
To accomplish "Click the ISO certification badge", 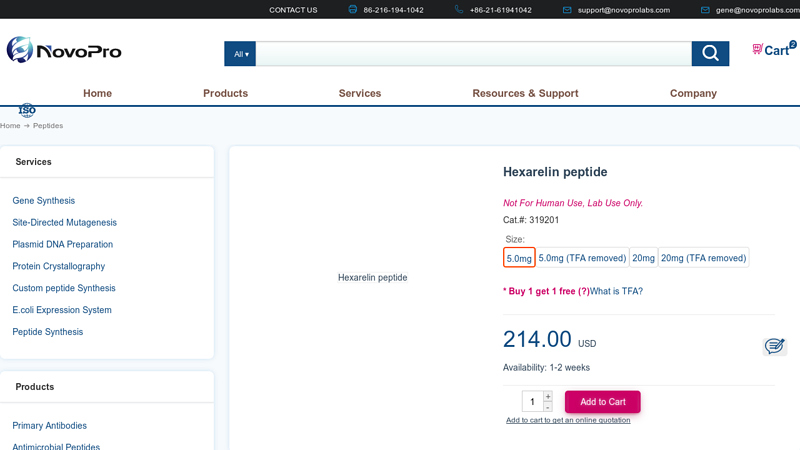I will [27, 110].
